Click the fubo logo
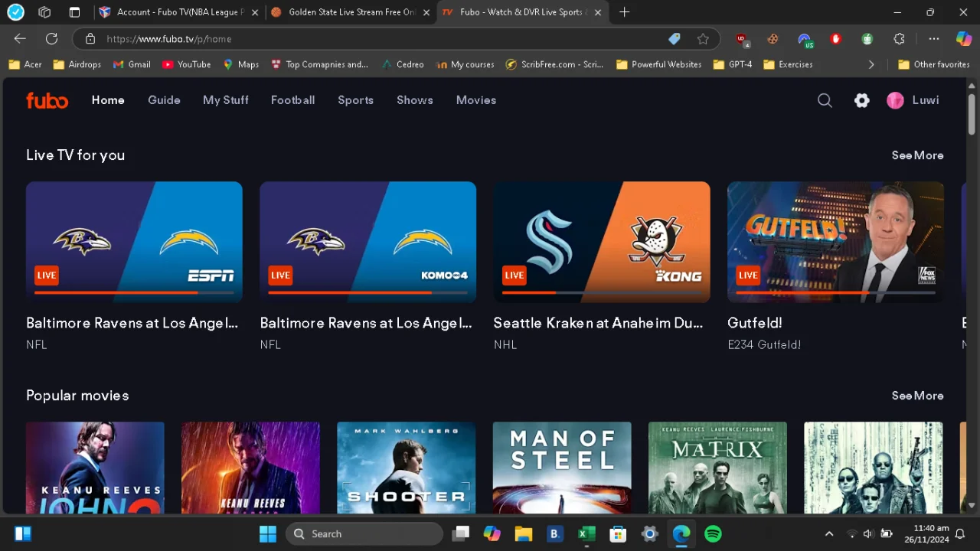Screen dimensions: 980x551 [47, 100]
